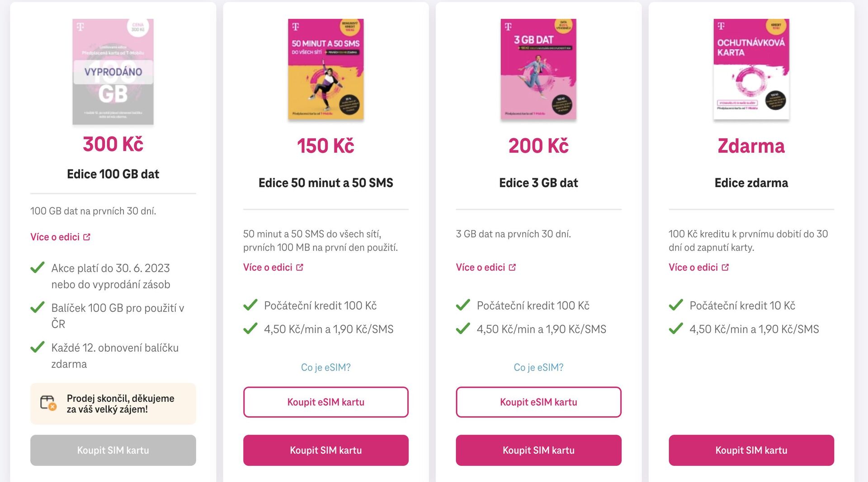The height and width of the screenshot is (482, 868).
Task: Click checkmark next to '4,50 Kč/min a 1,90 Kč/SMS' on Edice zdarma
Action: click(675, 329)
